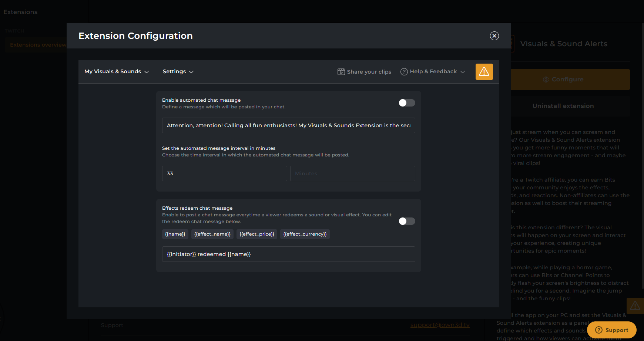The height and width of the screenshot is (341, 644).
Task: Turn on Effects redeem chat message toggle
Action: [407, 221]
